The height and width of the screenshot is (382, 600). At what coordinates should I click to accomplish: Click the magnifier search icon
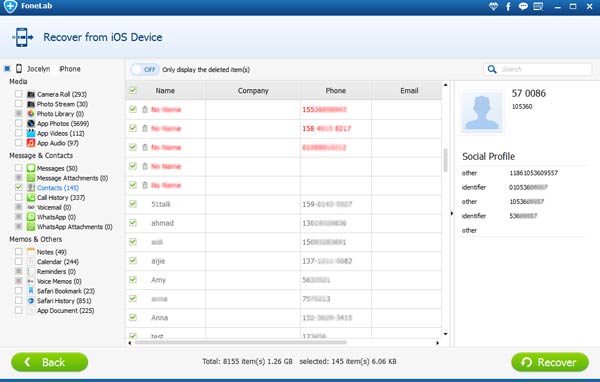pyautogui.click(x=492, y=69)
